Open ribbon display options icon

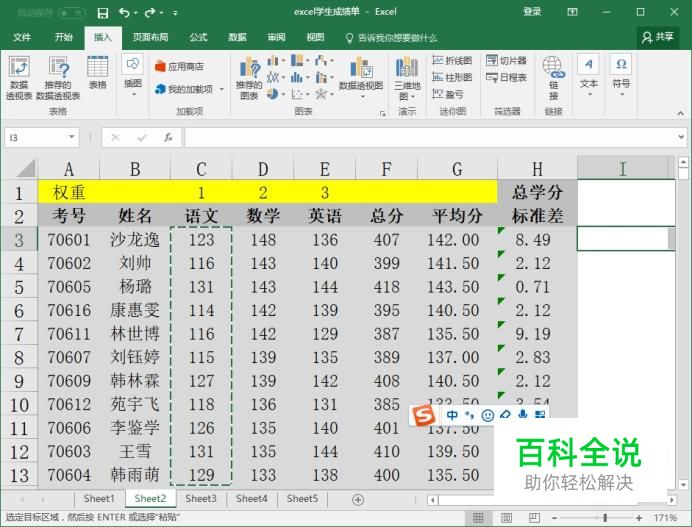tap(572, 12)
